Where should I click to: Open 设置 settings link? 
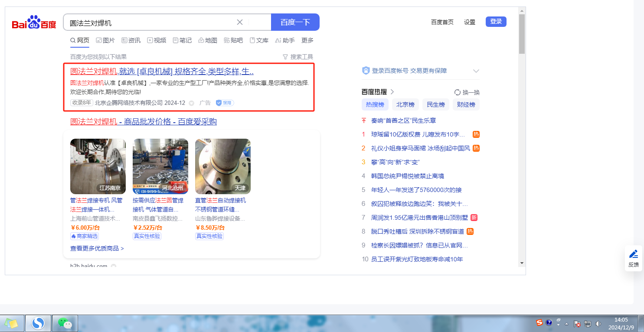coord(470,22)
